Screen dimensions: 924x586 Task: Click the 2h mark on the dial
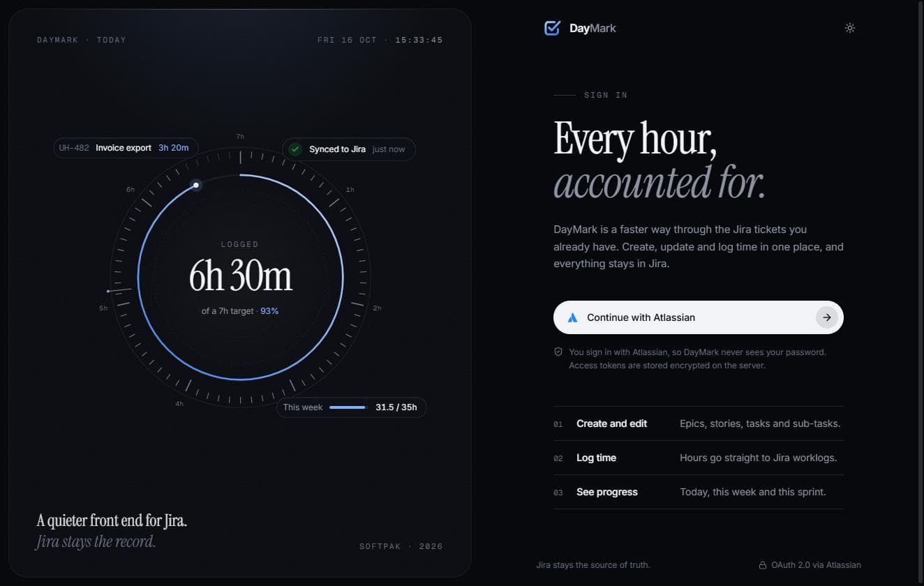pyautogui.click(x=377, y=308)
